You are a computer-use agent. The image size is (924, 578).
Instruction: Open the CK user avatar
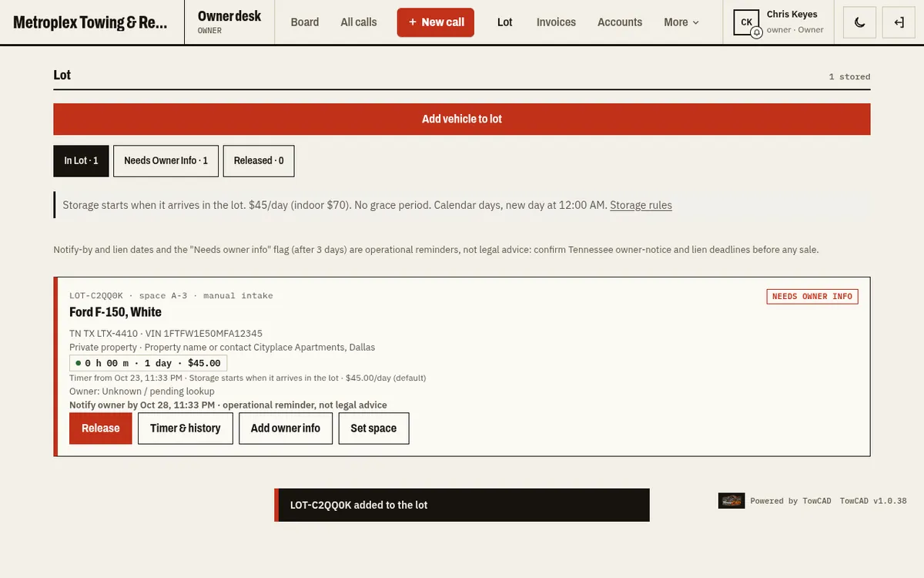pos(746,22)
